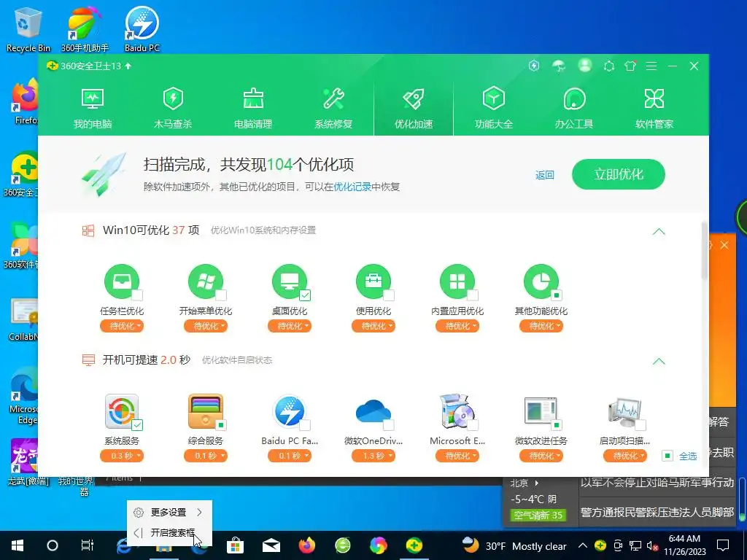Expand 更多设置 submenu arrow

pos(200,512)
